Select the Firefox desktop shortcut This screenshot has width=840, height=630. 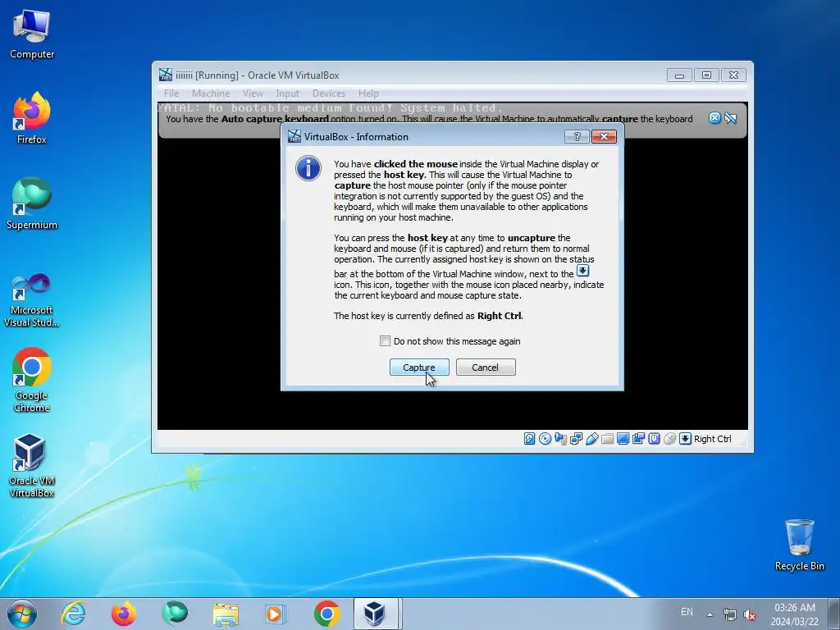[x=32, y=118]
